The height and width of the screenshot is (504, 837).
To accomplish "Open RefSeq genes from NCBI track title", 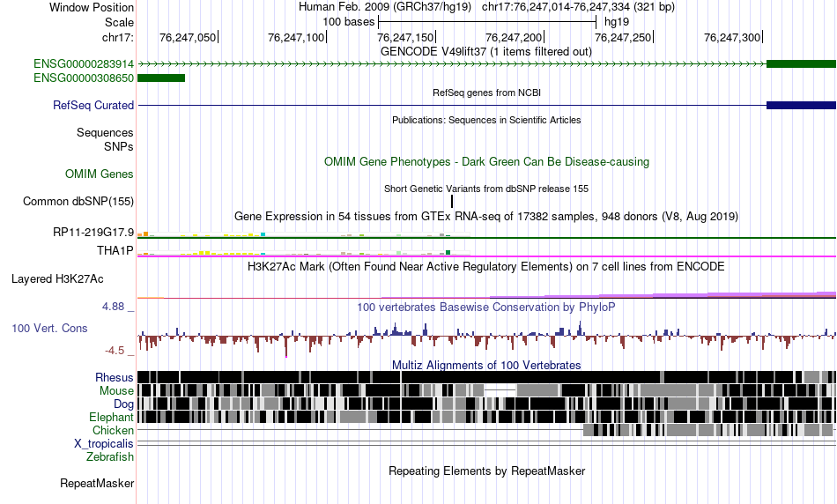I will pos(486,93).
